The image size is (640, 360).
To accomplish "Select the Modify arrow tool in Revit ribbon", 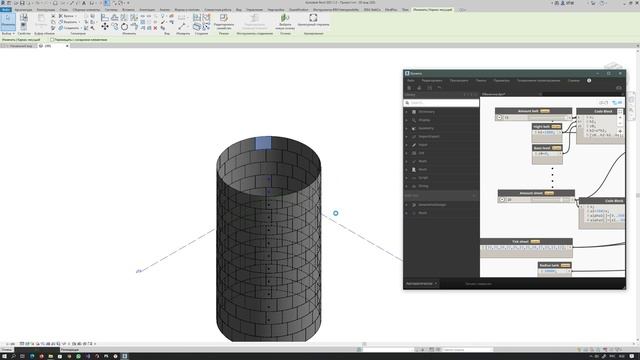I will [x=8, y=21].
